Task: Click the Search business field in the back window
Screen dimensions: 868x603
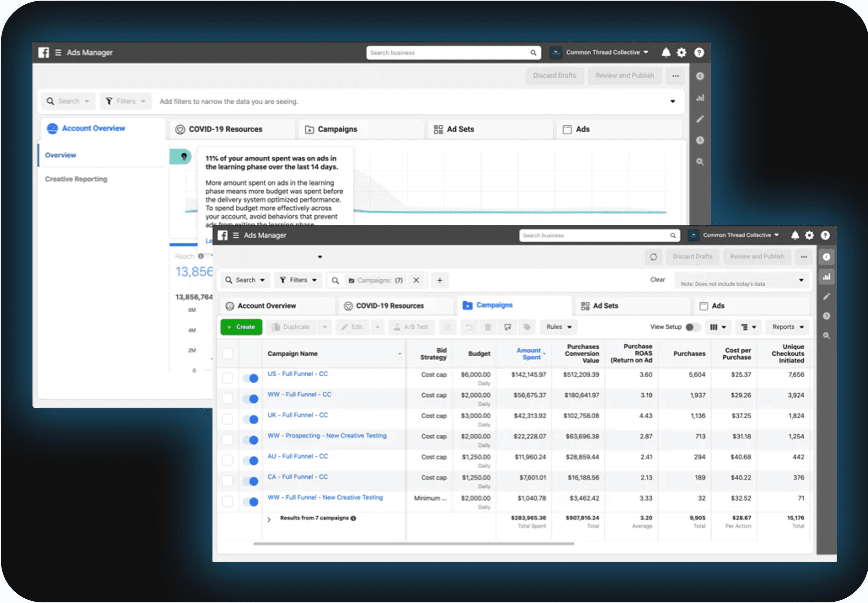Action: tap(453, 53)
